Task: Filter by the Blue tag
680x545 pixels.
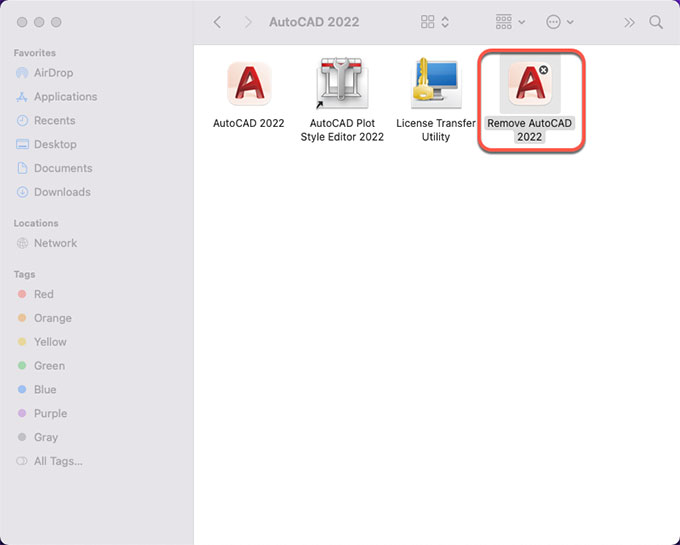Action: coord(37,390)
